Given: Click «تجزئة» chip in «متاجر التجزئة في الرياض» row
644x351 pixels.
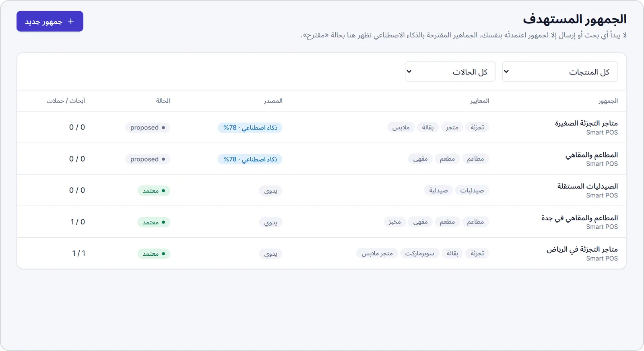Looking at the screenshot, I should tap(477, 253).
